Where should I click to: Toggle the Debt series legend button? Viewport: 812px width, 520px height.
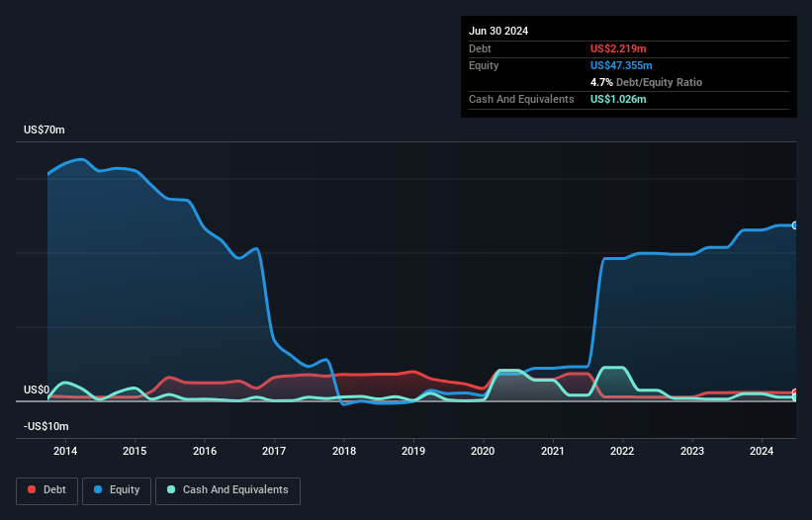pos(46,490)
